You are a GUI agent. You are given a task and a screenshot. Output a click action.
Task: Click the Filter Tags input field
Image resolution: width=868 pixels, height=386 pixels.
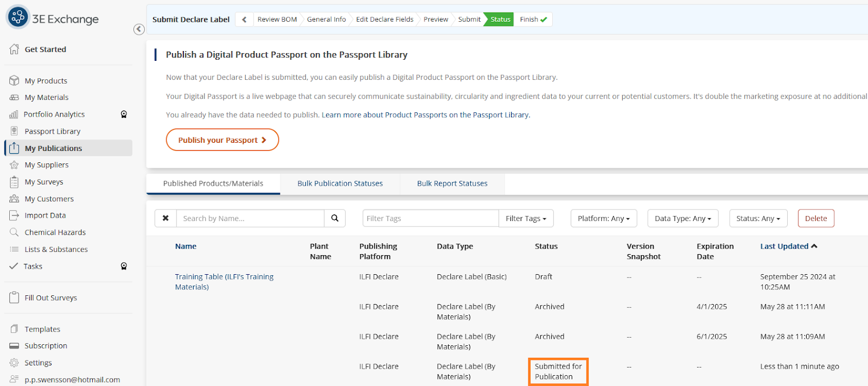click(431, 218)
